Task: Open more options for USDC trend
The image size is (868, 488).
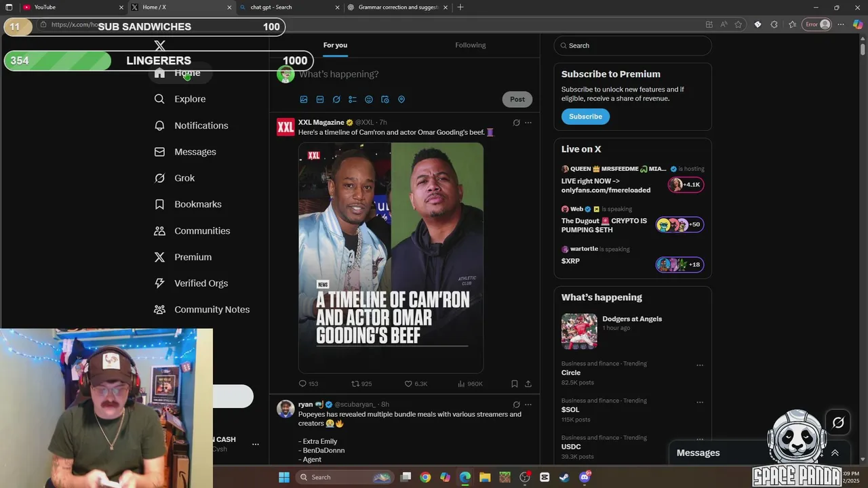Action: [700, 440]
